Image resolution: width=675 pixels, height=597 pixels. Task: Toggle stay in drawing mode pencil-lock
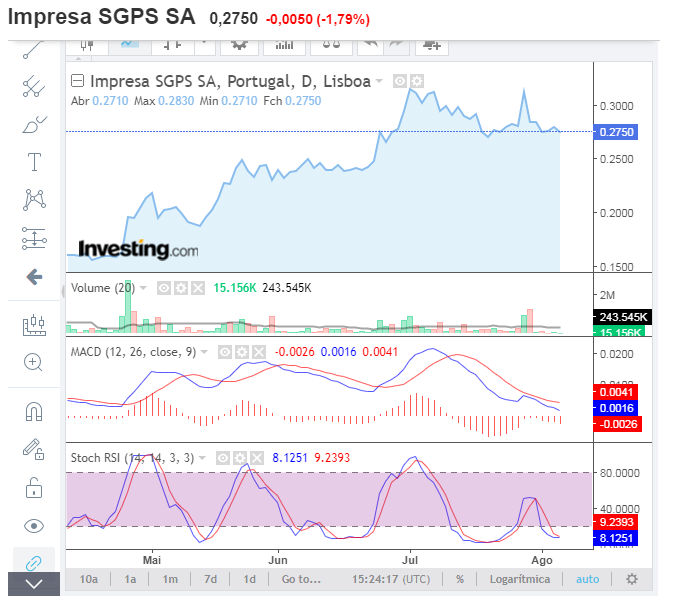[34, 449]
